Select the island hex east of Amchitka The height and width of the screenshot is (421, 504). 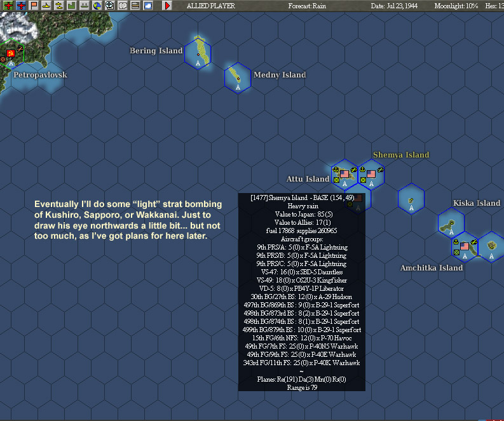[x=491, y=247]
